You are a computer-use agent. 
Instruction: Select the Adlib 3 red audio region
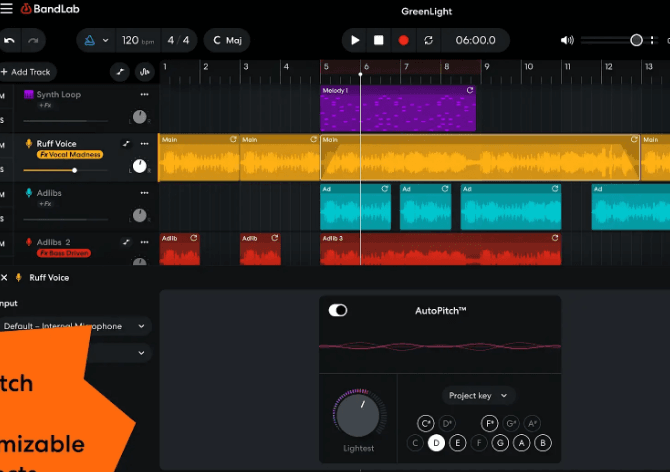[x=441, y=249]
